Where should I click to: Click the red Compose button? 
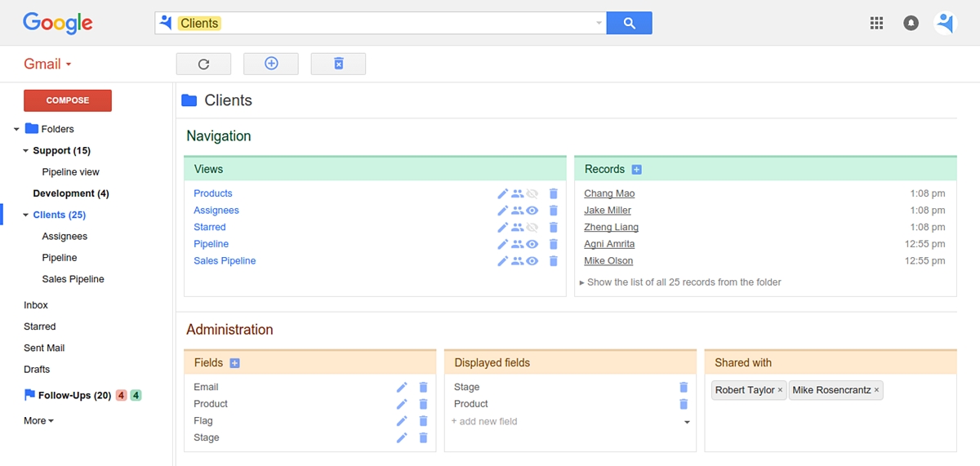tap(68, 100)
